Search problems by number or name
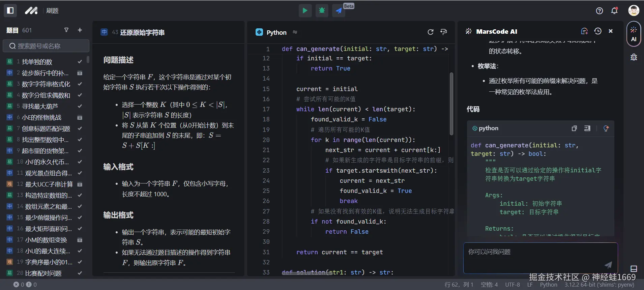The height and width of the screenshot is (290, 644). tap(46, 46)
